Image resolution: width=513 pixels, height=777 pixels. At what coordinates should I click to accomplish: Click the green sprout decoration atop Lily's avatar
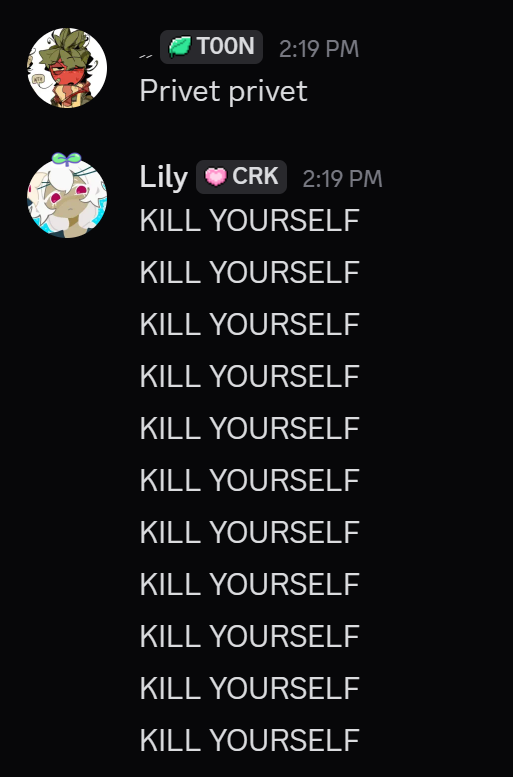[66, 159]
